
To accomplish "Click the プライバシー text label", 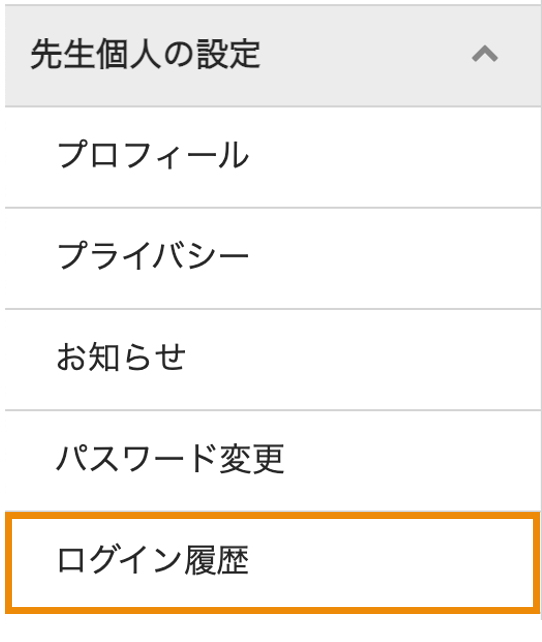I will click(153, 255).
